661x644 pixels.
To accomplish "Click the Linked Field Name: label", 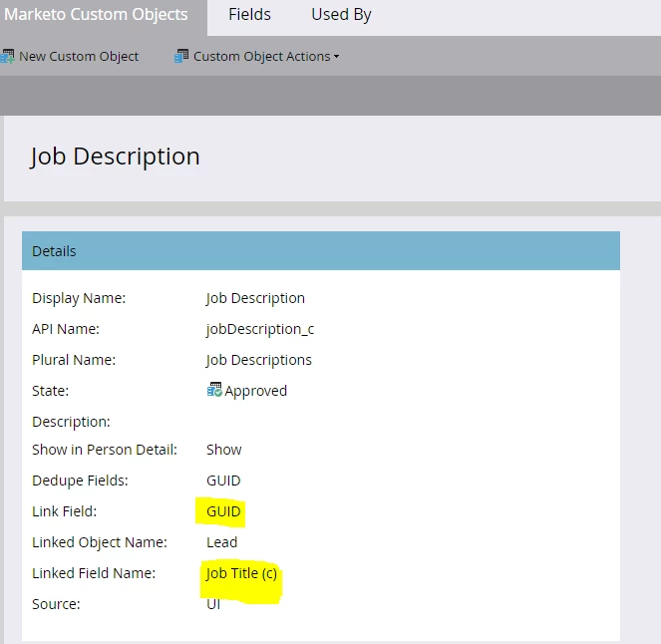I will pos(94,573).
